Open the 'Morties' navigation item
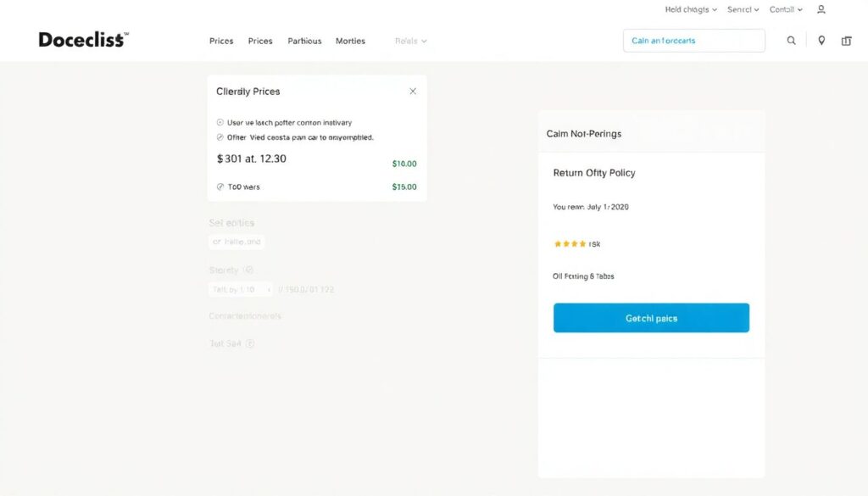 coord(350,41)
